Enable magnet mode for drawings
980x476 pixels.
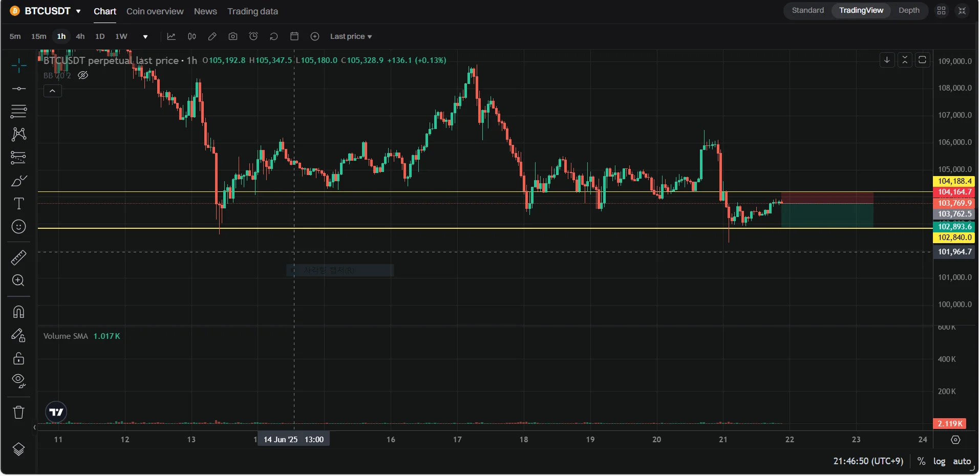point(19,312)
